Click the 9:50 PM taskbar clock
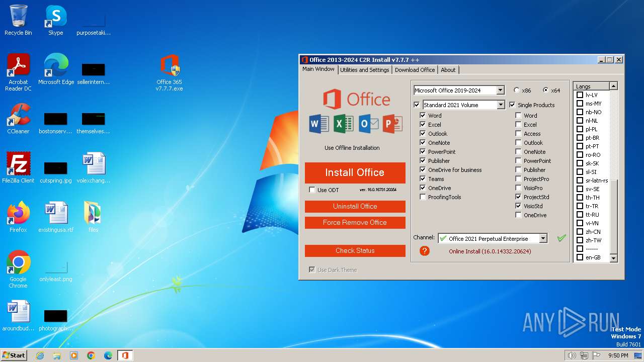The height and width of the screenshot is (362, 644). [x=618, y=355]
